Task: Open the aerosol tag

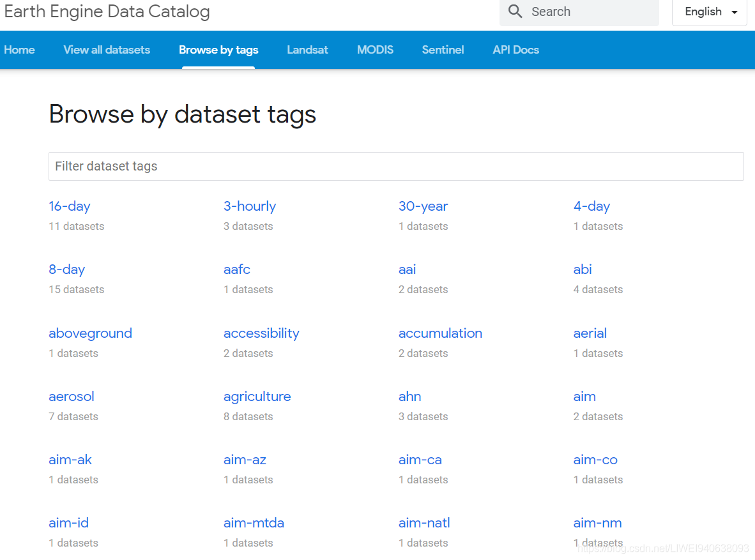Action: point(72,397)
